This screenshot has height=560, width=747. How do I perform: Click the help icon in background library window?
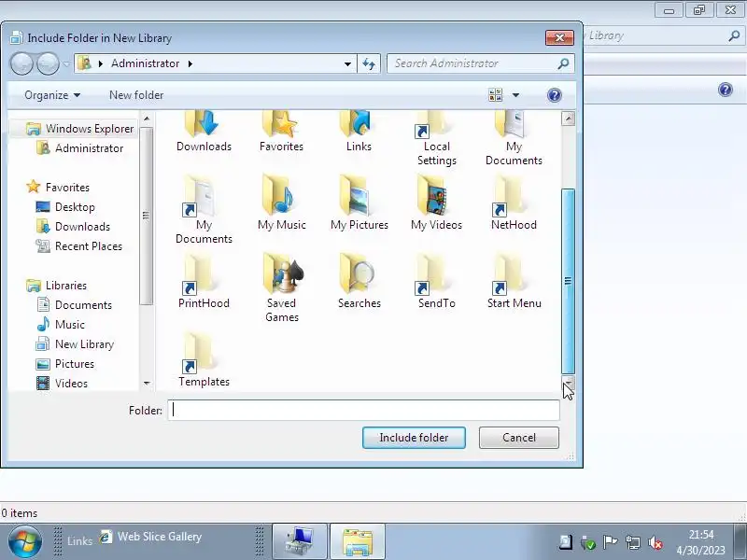726,90
